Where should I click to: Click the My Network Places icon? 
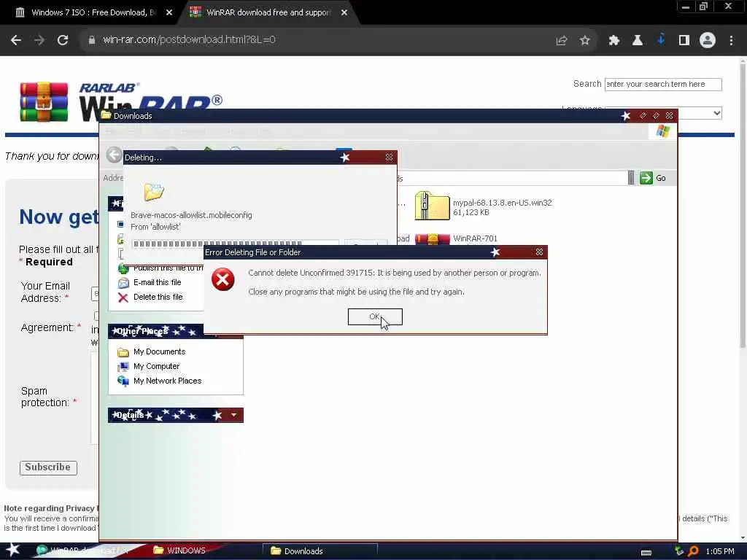point(123,381)
